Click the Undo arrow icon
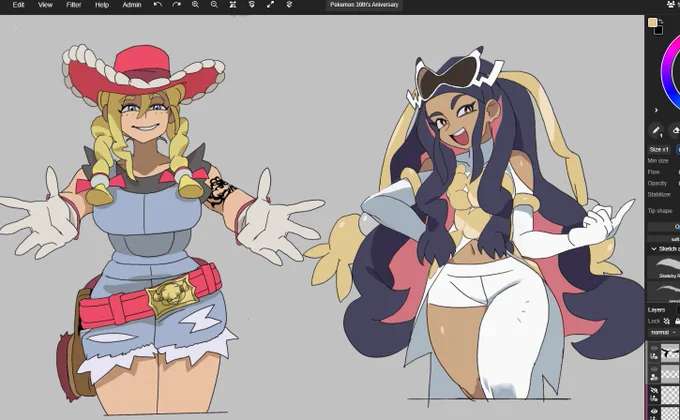 pos(158,4)
